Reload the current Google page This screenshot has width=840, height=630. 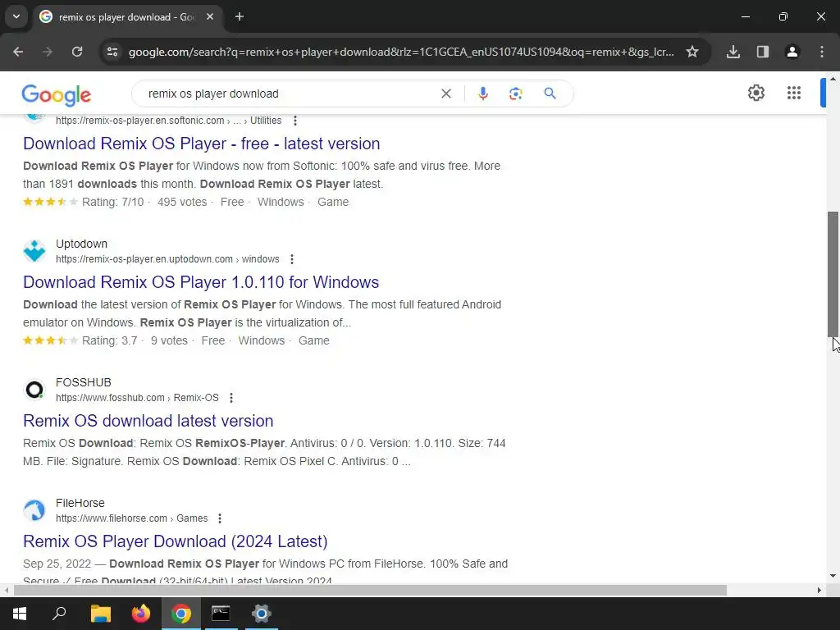77,52
